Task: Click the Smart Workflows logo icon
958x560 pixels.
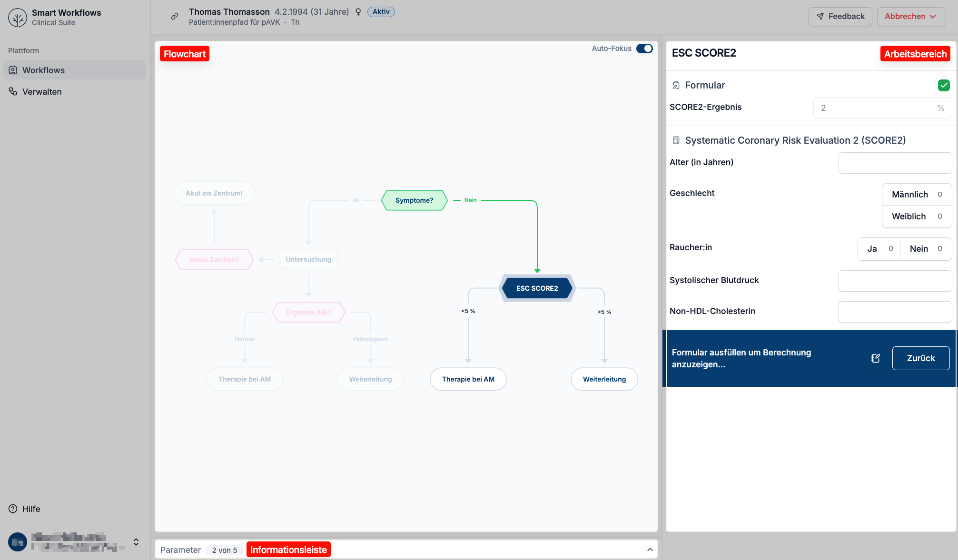Action: pos(18,18)
